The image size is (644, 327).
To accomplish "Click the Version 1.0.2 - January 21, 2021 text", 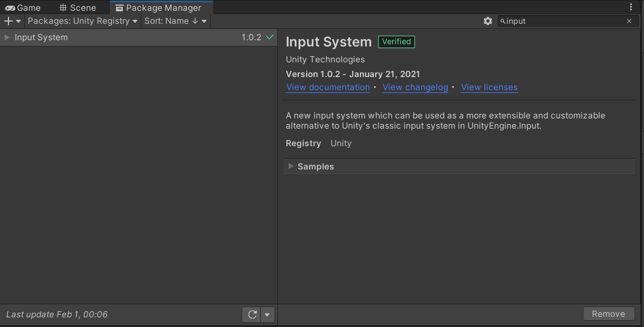I will (x=353, y=74).
